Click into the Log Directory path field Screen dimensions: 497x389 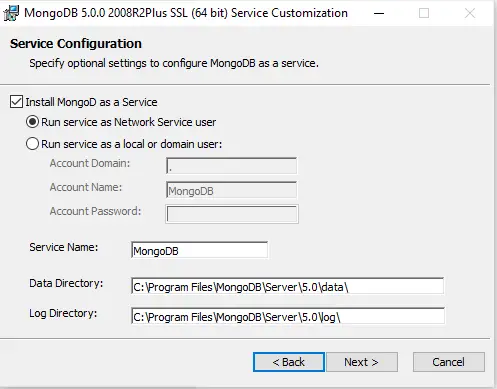[288, 316]
